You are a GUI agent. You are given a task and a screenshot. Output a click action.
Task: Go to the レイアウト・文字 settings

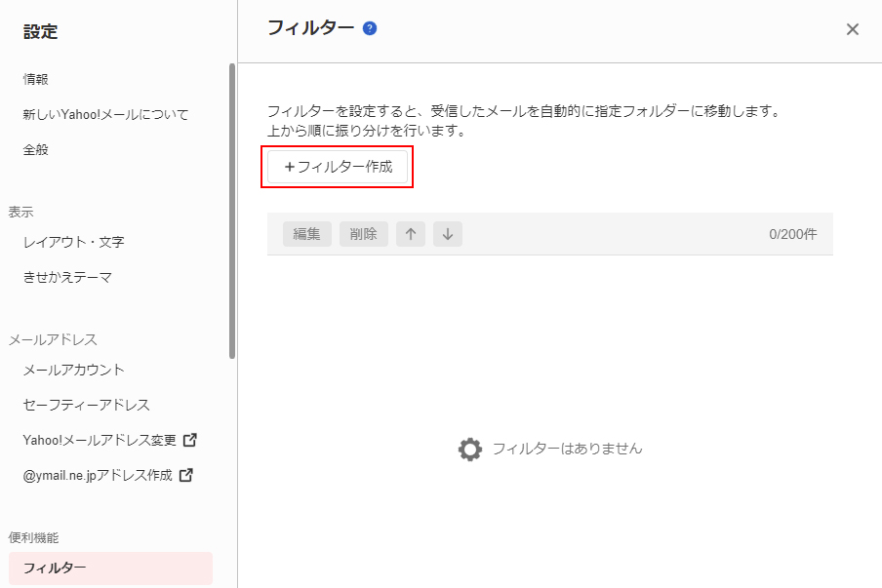click(x=74, y=242)
